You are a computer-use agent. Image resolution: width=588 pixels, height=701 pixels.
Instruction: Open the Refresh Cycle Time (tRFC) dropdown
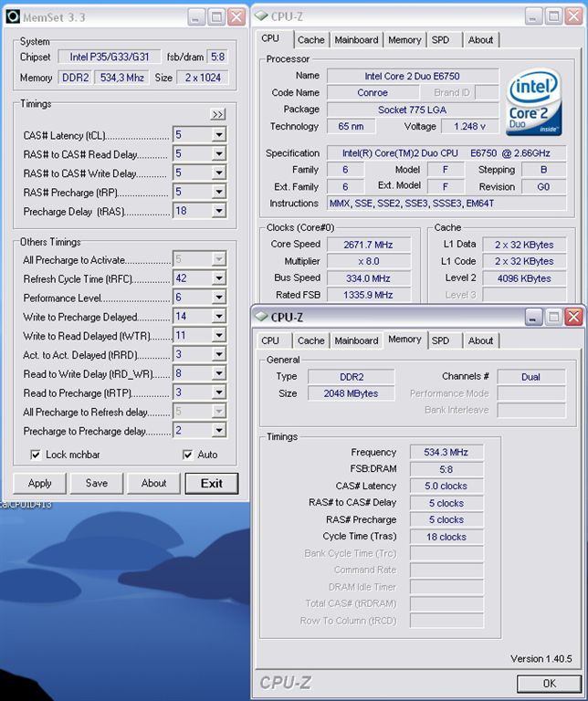click(x=218, y=278)
